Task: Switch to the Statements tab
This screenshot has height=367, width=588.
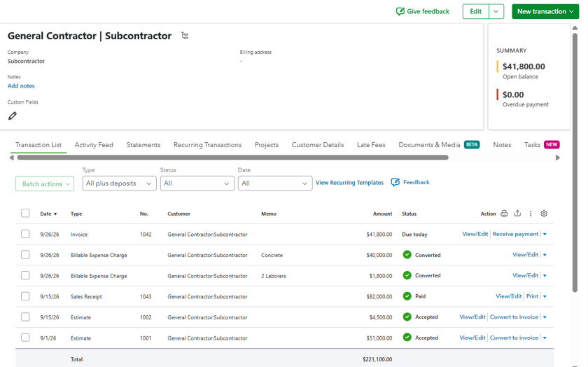Action: [143, 145]
